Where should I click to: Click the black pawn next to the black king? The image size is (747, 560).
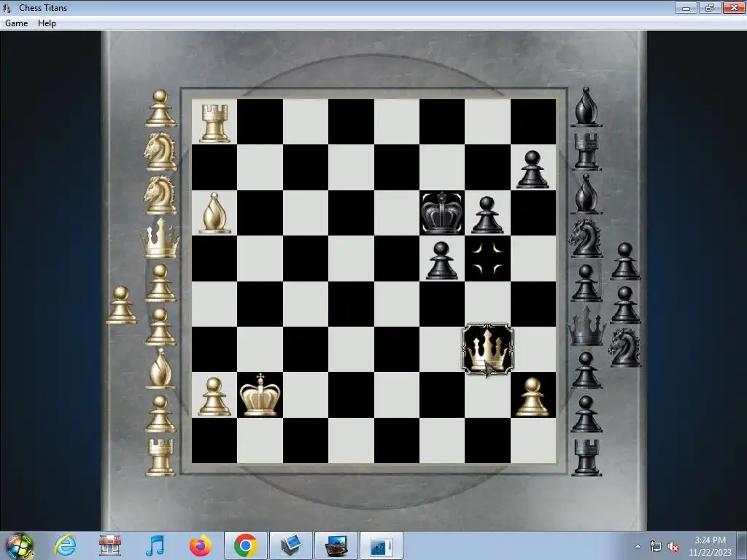(x=487, y=214)
